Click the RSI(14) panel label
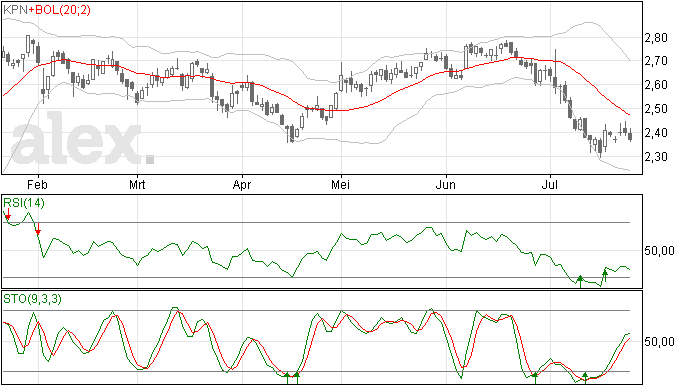690x387 pixels. tap(24, 203)
